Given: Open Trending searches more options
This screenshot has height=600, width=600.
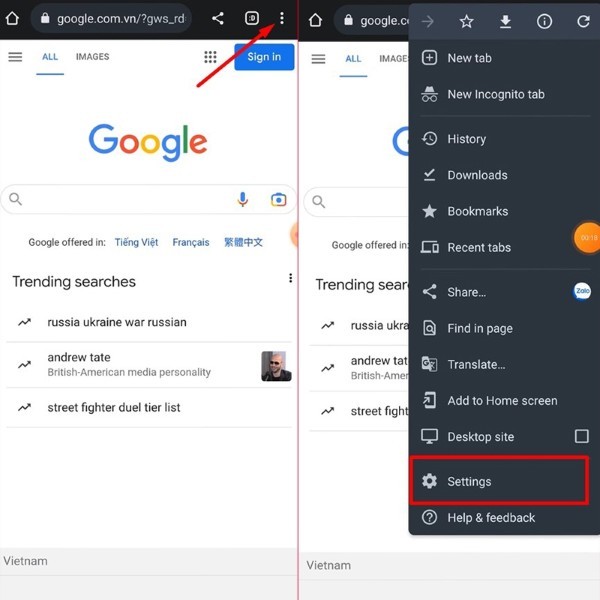Looking at the screenshot, I should [290, 279].
